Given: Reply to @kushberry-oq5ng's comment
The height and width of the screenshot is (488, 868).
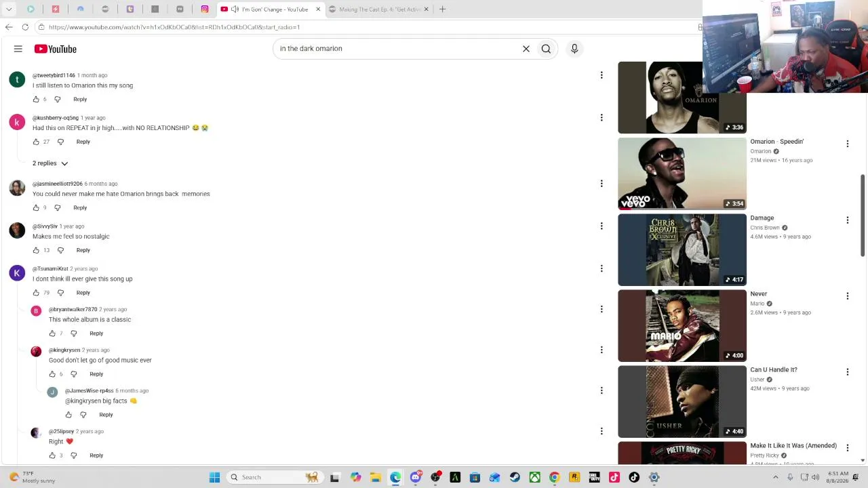Looking at the screenshot, I should [83, 142].
